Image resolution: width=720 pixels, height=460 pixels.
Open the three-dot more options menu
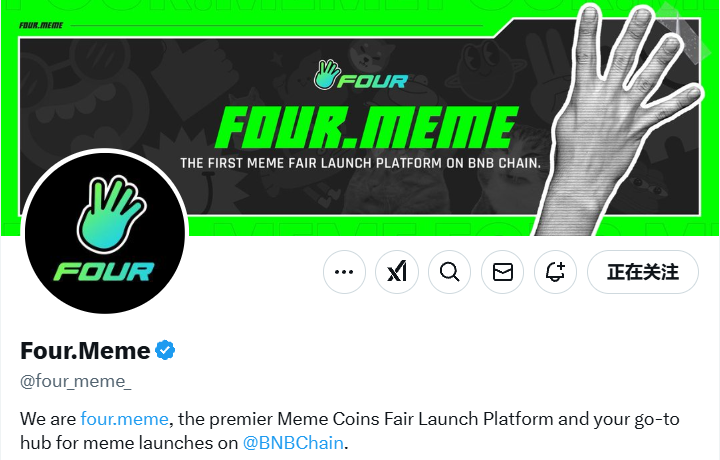pos(344,272)
